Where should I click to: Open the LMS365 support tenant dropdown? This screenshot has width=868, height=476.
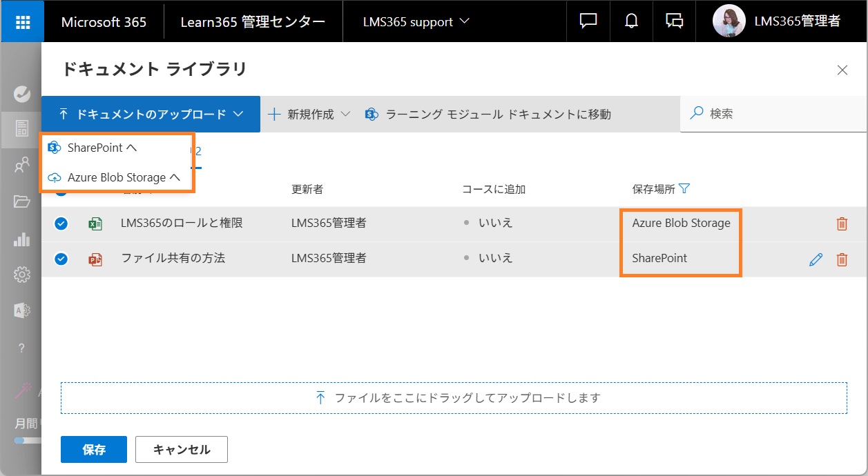[x=416, y=21]
